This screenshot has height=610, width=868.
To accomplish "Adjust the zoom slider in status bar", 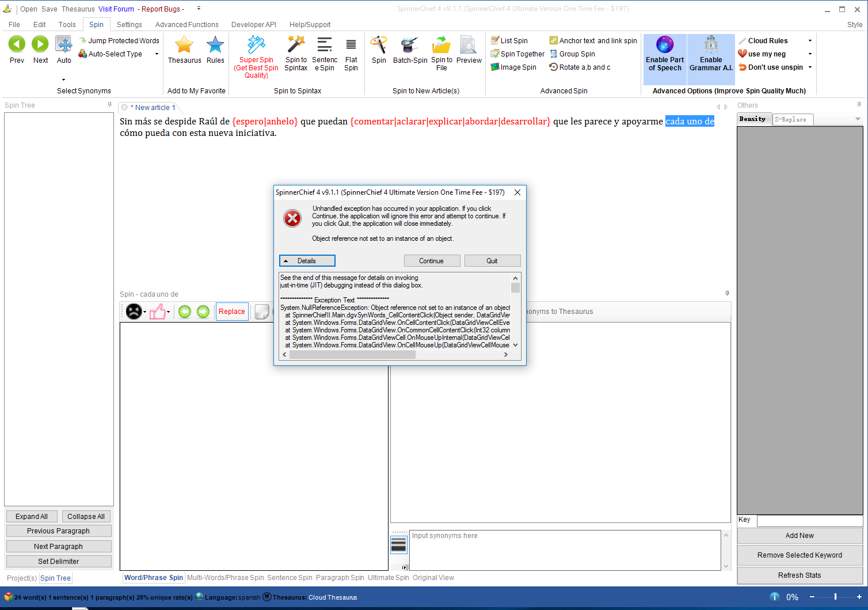I will point(835,597).
